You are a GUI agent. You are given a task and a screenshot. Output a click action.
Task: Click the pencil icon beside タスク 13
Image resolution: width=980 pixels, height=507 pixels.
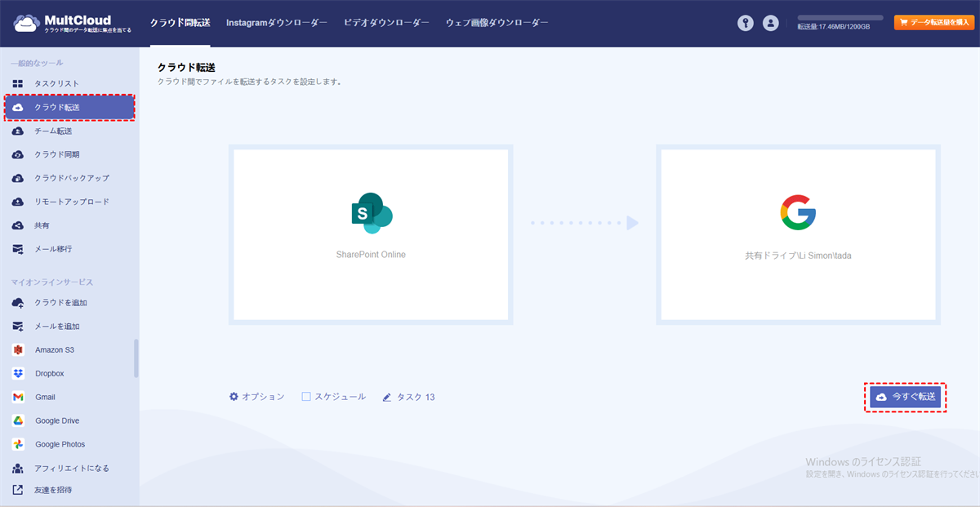point(387,398)
